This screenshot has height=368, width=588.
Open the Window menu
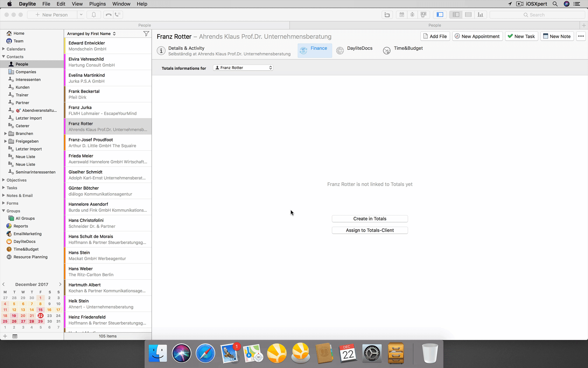click(x=121, y=4)
